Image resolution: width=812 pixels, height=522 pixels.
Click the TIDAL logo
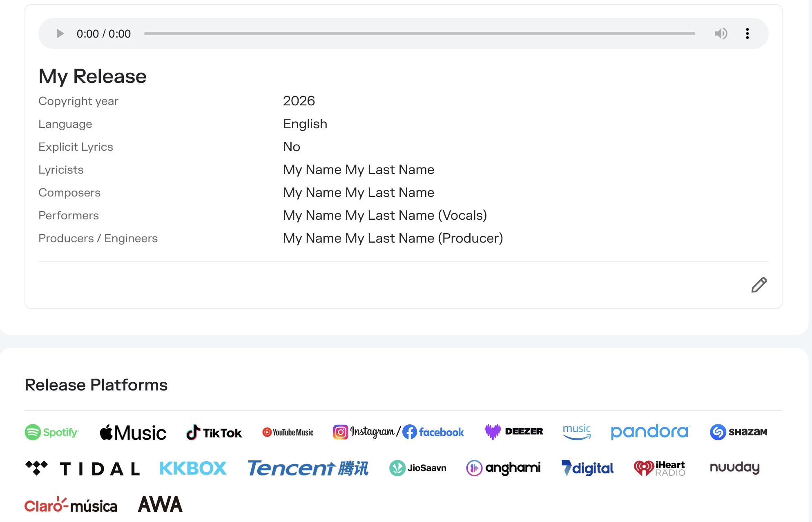pos(83,468)
